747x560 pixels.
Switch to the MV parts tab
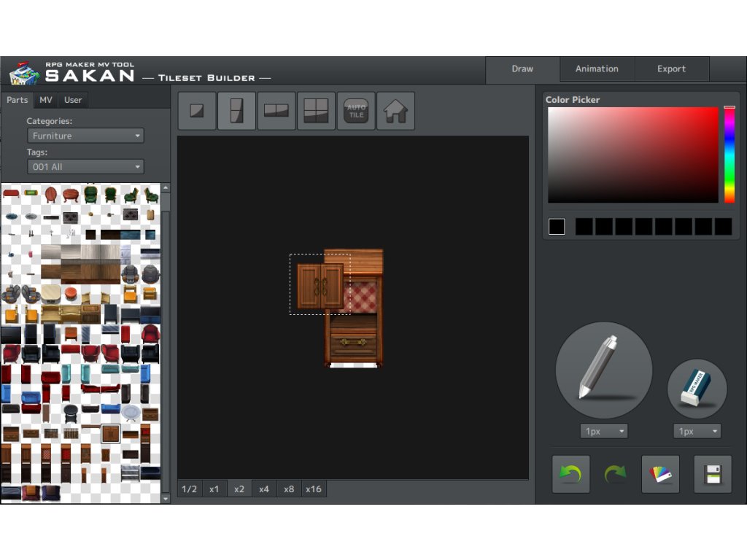pos(46,100)
